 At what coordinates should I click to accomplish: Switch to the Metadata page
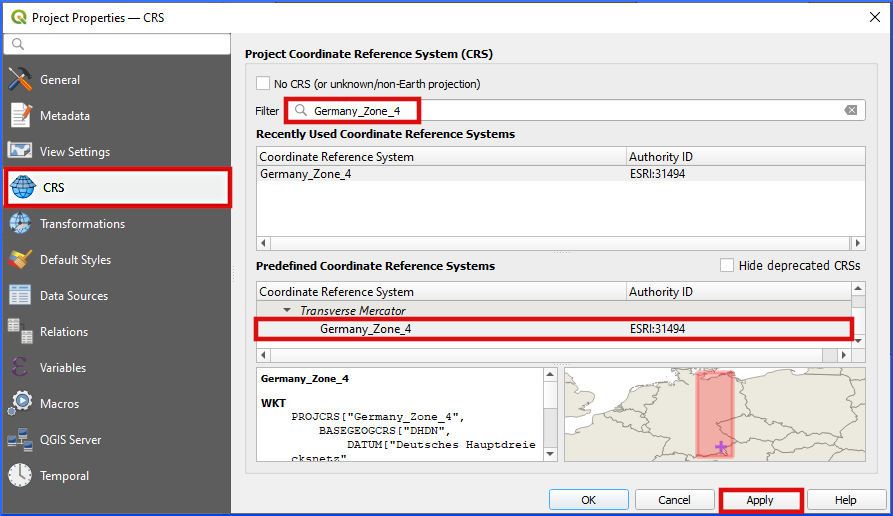click(65, 116)
